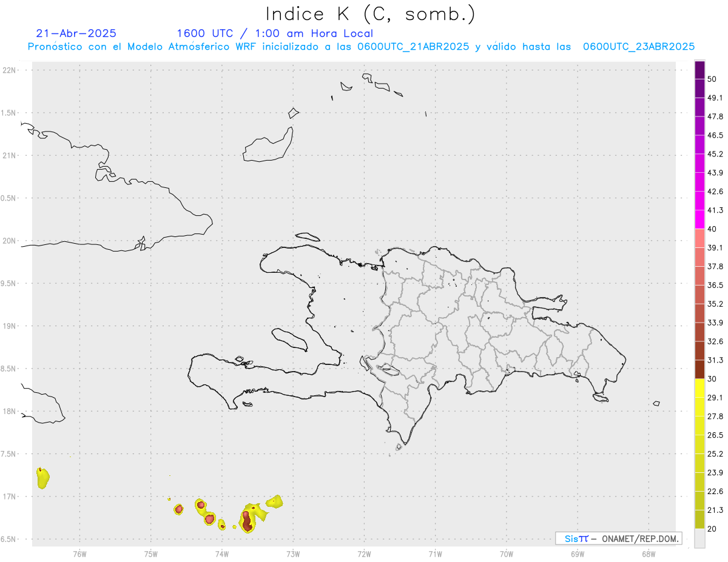The image size is (728, 562).
Task: Click the '6.5N' latitude label
Action: (9, 539)
